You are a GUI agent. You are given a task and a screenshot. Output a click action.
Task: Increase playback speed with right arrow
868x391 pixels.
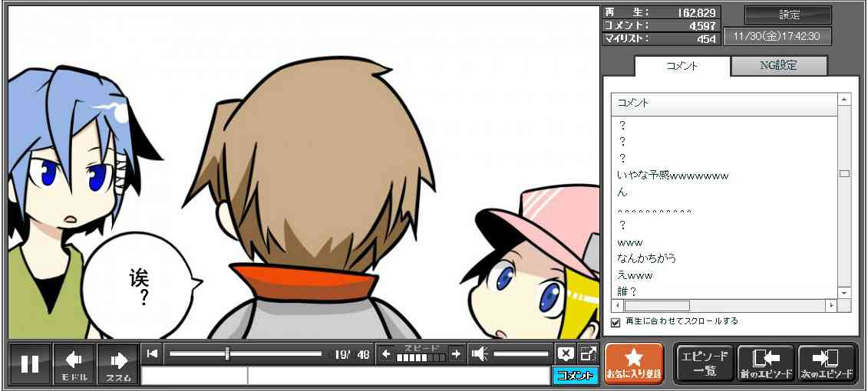click(x=456, y=353)
